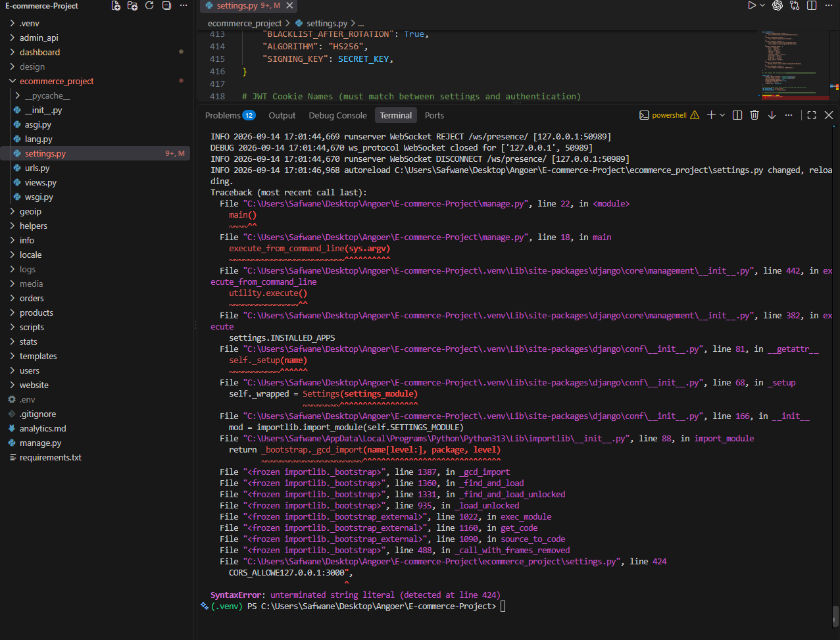Open the run button dropdown arrow
The image size is (840, 640).
click(x=763, y=5)
